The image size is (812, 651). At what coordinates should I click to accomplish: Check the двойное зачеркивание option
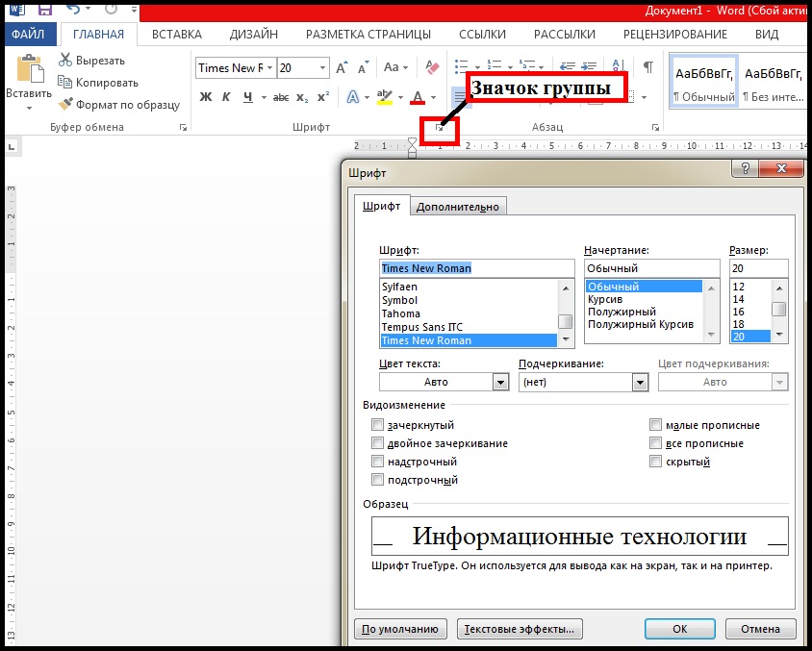(377, 443)
